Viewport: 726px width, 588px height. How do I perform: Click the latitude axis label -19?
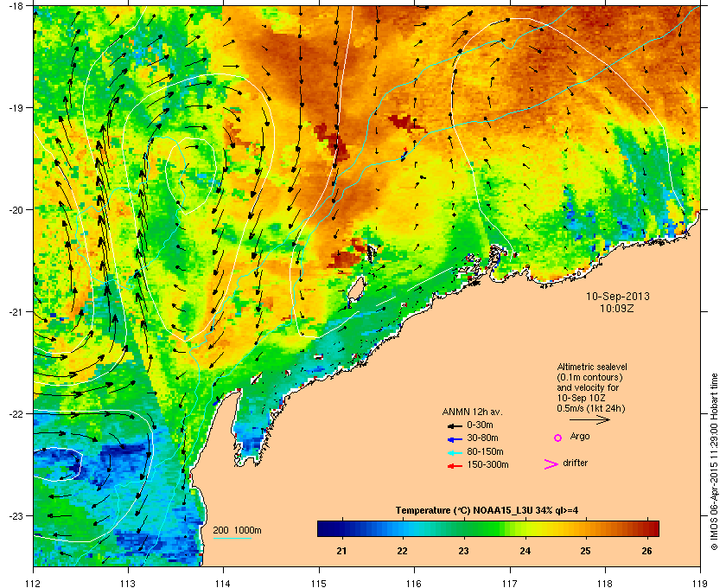click(15, 107)
